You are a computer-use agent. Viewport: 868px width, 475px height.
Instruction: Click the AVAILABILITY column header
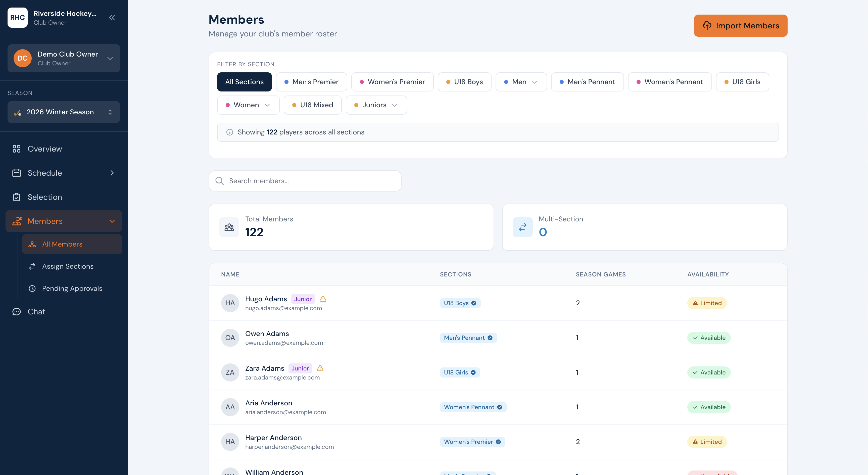[708, 274]
